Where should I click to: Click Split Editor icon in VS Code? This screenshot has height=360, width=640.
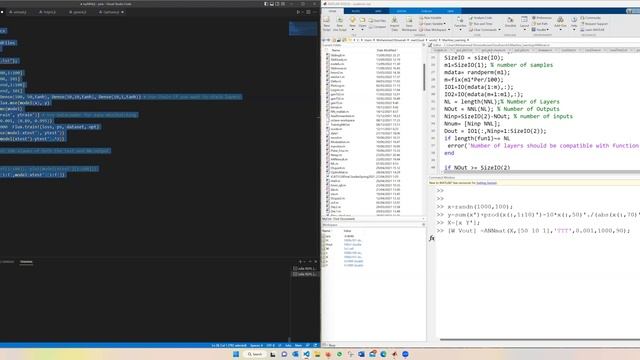point(308,12)
